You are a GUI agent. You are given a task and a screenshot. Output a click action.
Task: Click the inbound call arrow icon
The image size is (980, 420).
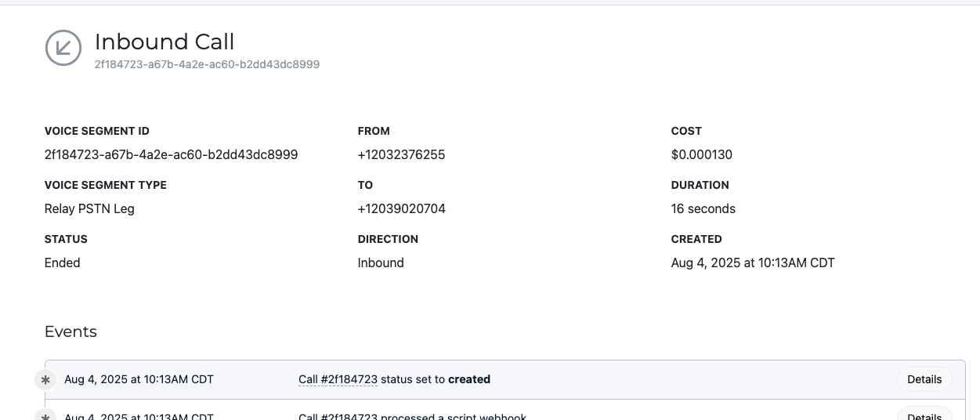pos(63,48)
